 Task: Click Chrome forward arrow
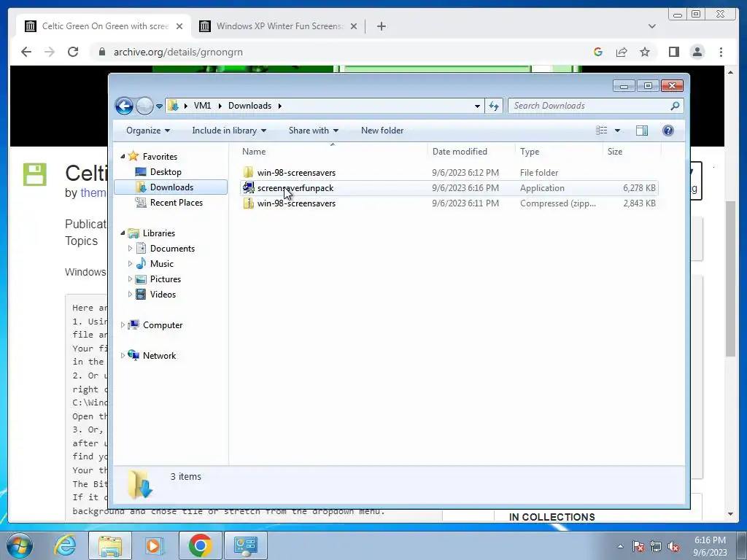[x=50, y=52]
